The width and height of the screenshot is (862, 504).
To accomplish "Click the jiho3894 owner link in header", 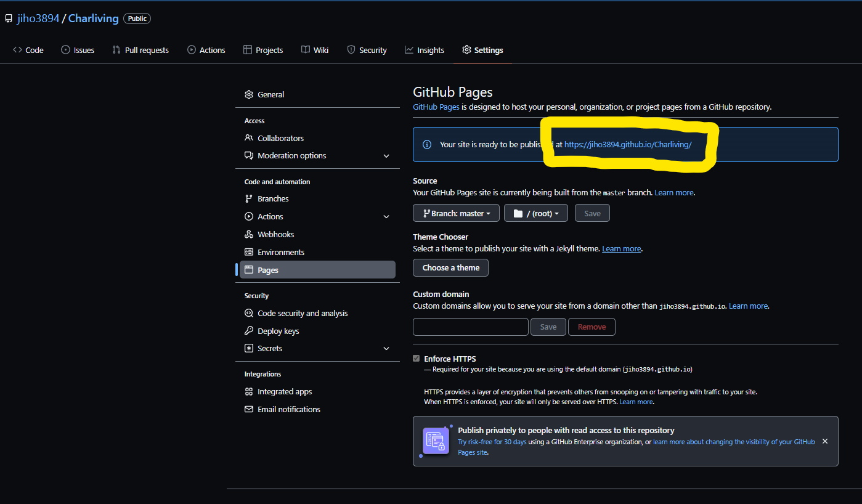I will click(38, 18).
